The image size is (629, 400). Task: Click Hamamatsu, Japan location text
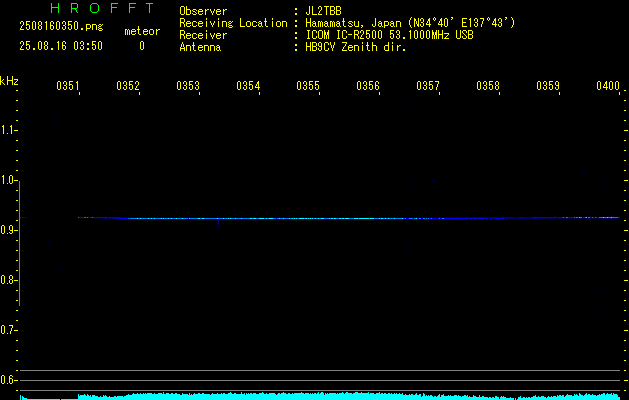(x=410, y=23)
